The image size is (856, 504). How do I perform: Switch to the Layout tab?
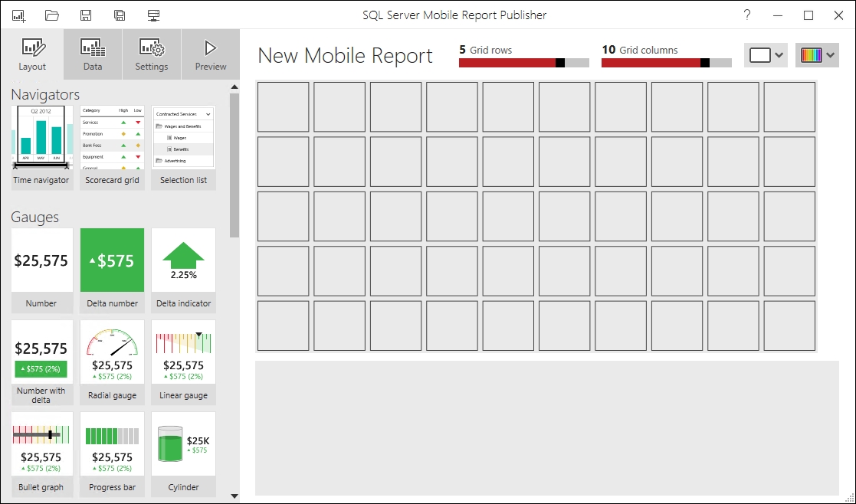[x=32, y=54]
